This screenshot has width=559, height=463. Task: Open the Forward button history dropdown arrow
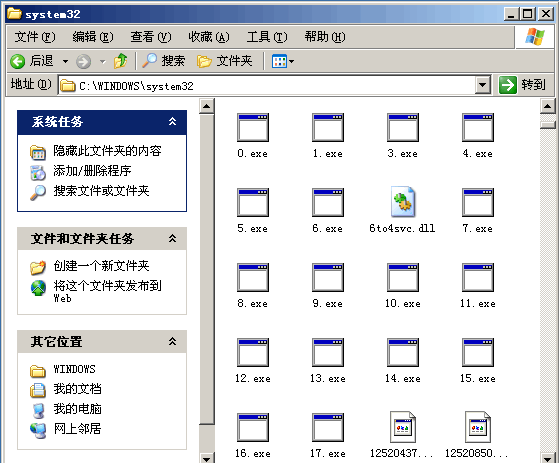click(x=103, y=62)
